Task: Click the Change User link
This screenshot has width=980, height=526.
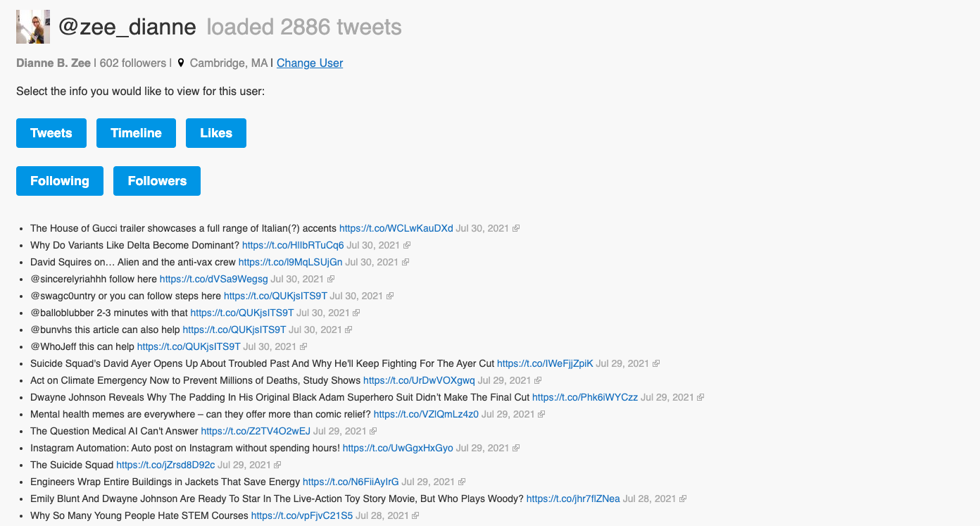Action: 310,63
